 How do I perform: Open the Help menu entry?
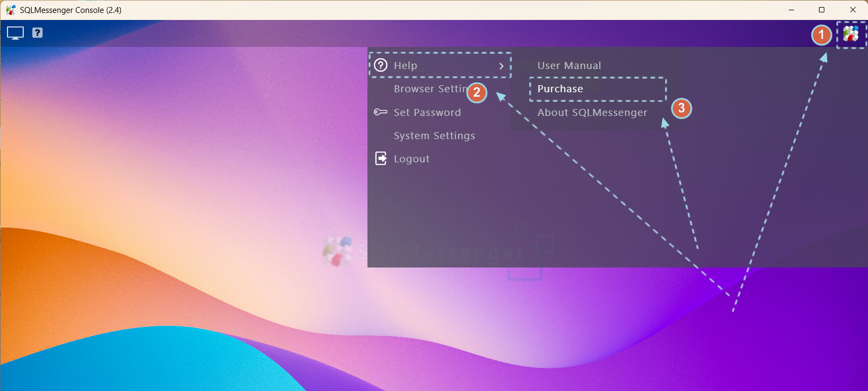(x=440, y=65)
